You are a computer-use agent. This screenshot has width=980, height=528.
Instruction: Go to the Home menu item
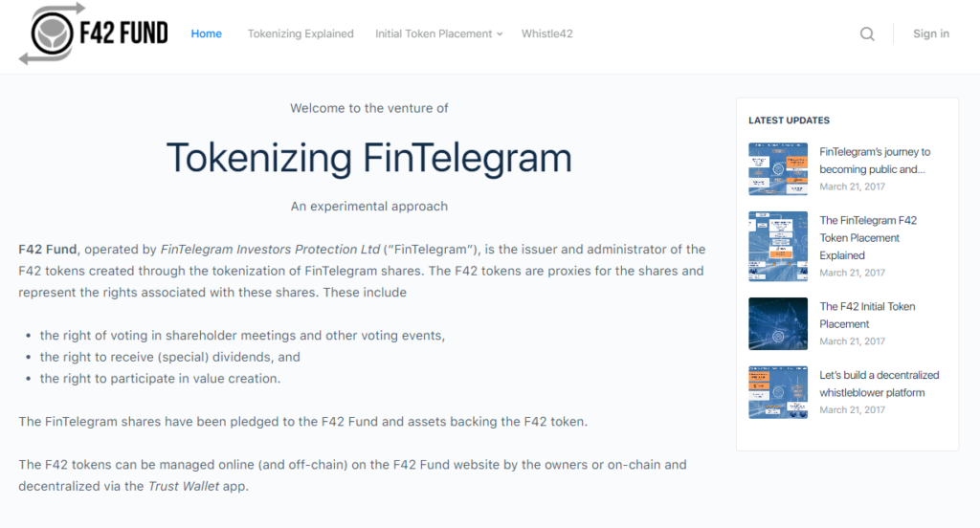pos(206,33)
